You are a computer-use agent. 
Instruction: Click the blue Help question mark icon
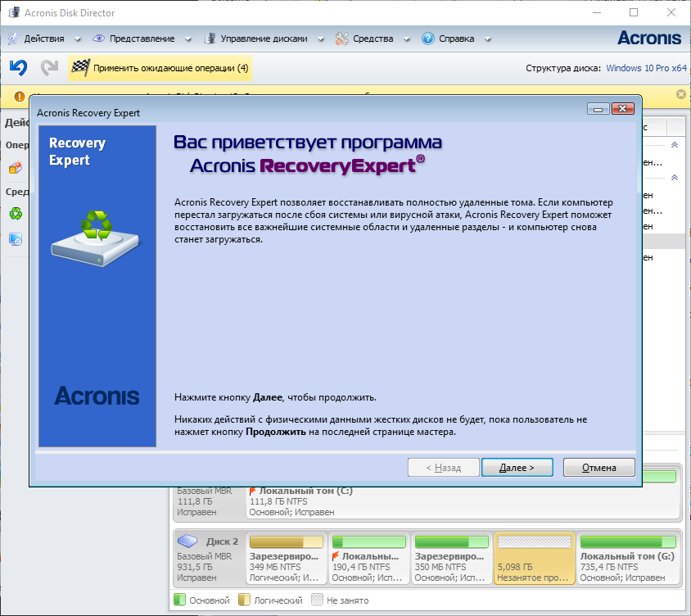pos(428,38)
